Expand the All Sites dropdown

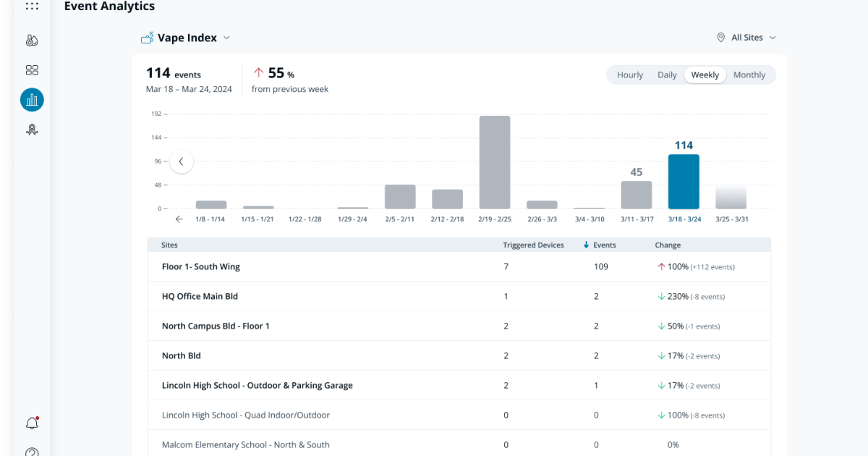click(773, 38)
